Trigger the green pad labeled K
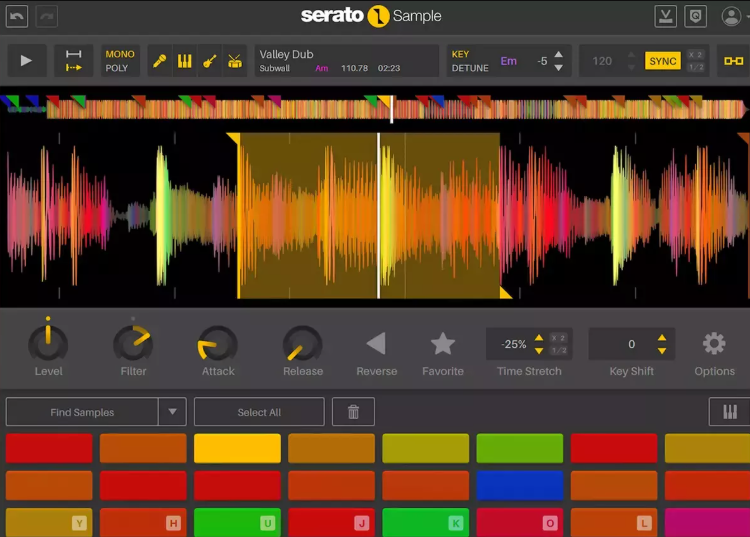Screen dimensions: 750x537 426,522
